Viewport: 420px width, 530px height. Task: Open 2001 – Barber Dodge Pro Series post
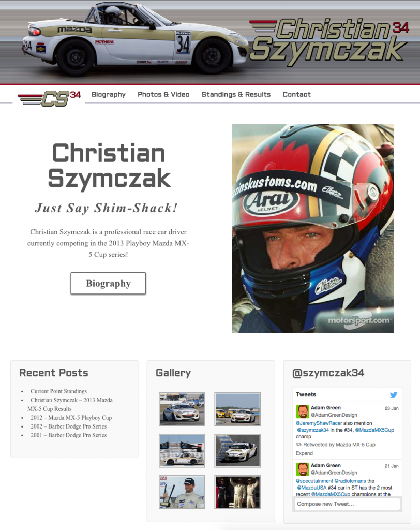69,435
